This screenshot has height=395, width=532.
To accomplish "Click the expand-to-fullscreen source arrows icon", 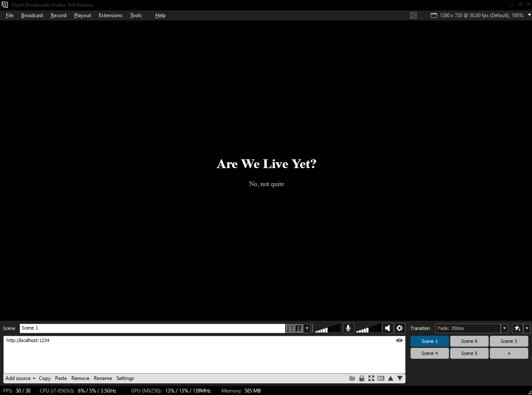I will (x=371, y=378).
